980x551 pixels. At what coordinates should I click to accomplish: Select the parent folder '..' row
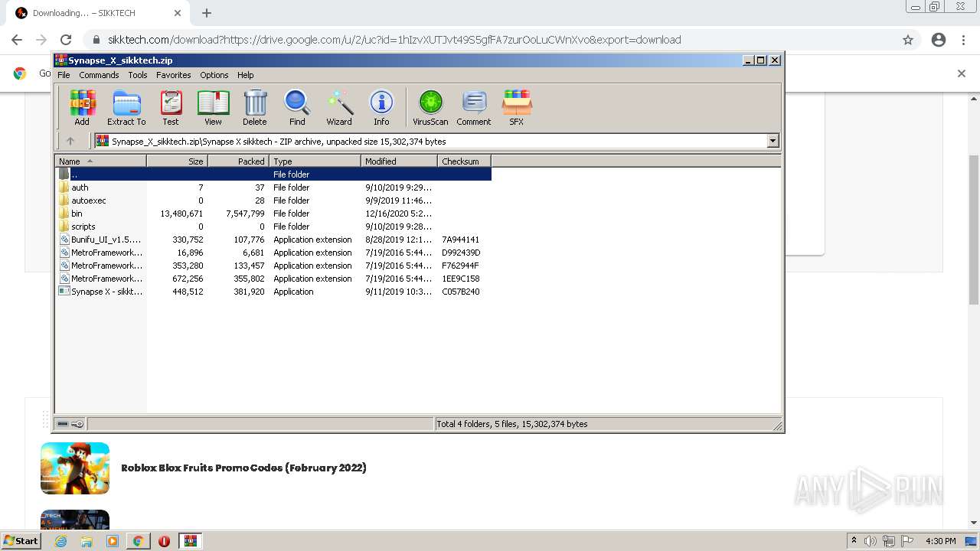pyautogui.click(x=273, y=174)
